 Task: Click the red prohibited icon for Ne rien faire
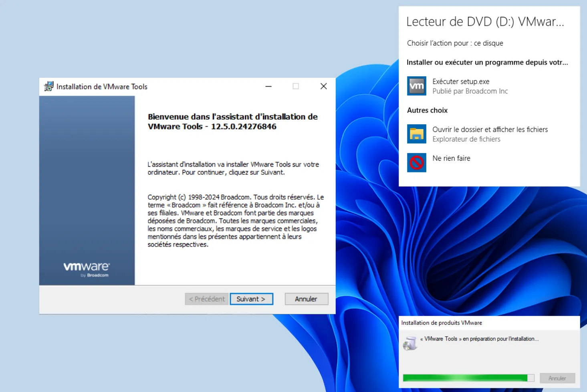[416, 163]
